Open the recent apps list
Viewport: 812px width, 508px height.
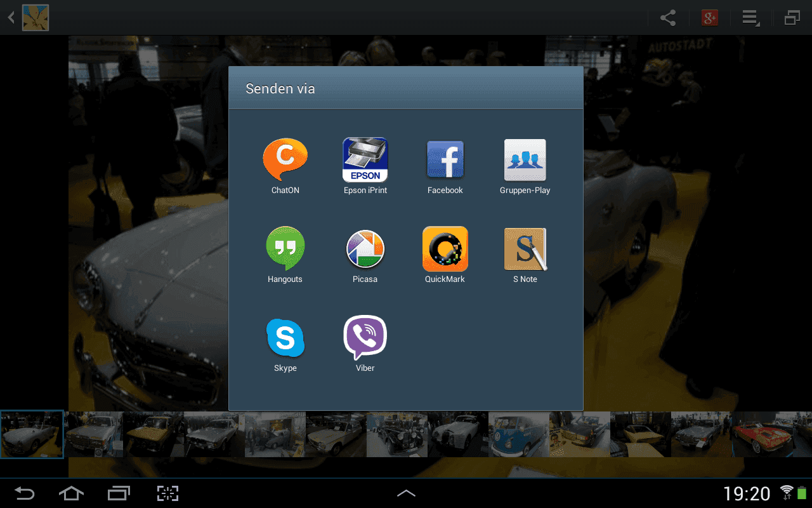[x=119, y=493]
